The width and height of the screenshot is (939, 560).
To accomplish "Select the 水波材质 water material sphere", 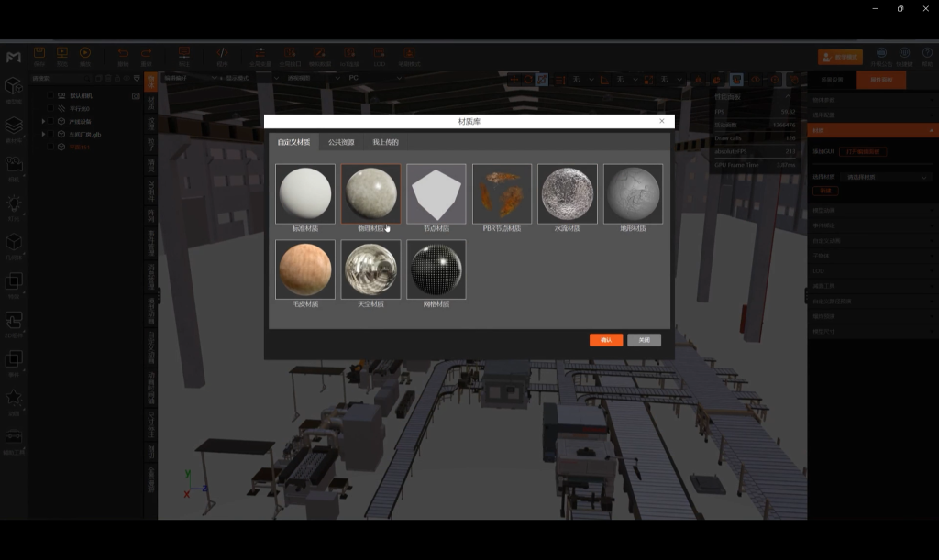I will (x=568, y=193).
